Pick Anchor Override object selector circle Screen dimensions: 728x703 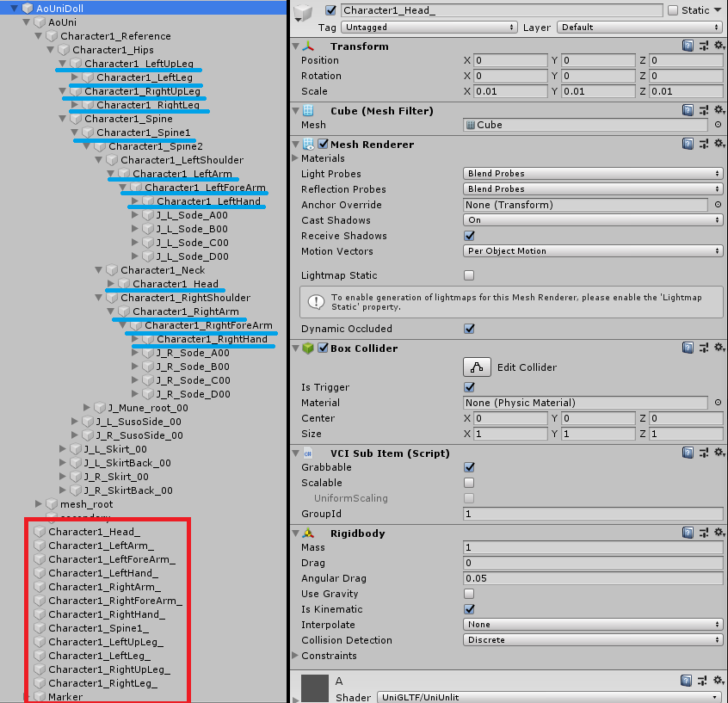click(718, 205)
